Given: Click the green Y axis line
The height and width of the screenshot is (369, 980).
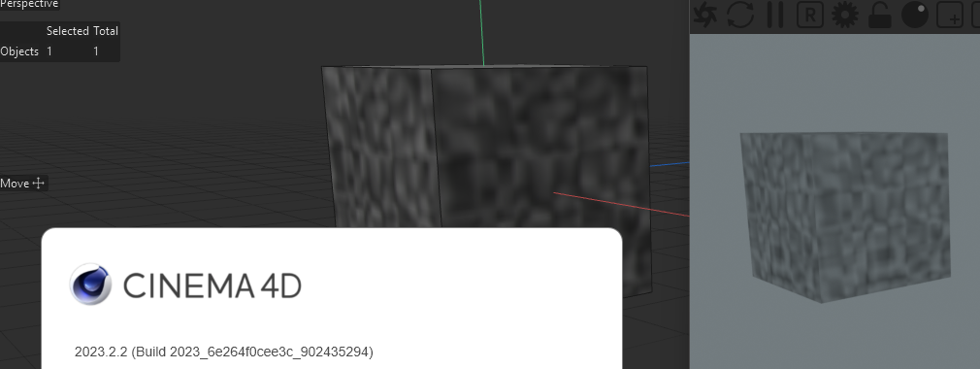Looking at the screenshot, I should 482,32.
